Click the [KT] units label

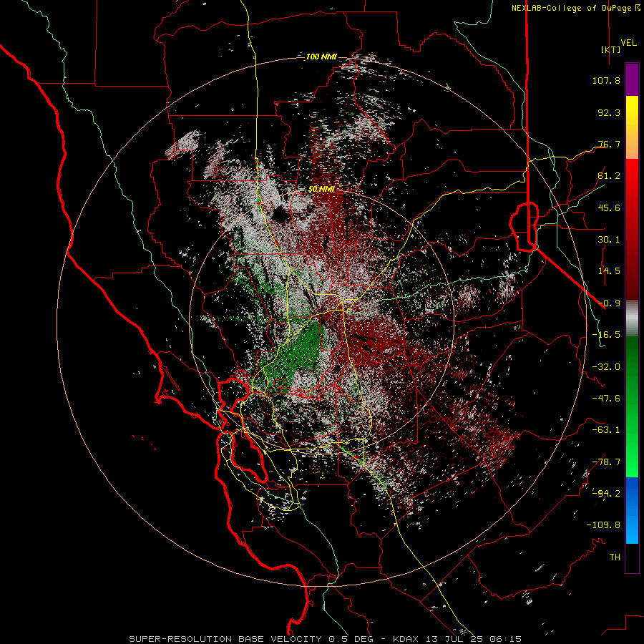coord(610,49)
